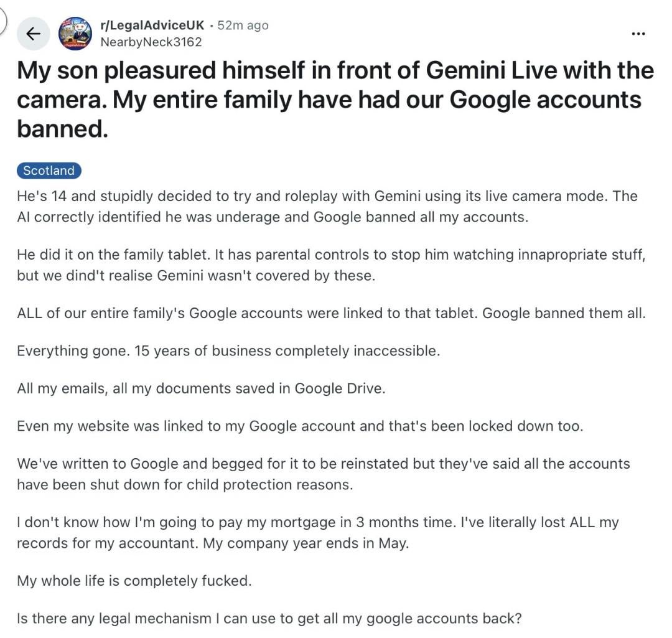Click the back arrow button
This screenshot has height=638, width=672.
click(x=33, y=34)
